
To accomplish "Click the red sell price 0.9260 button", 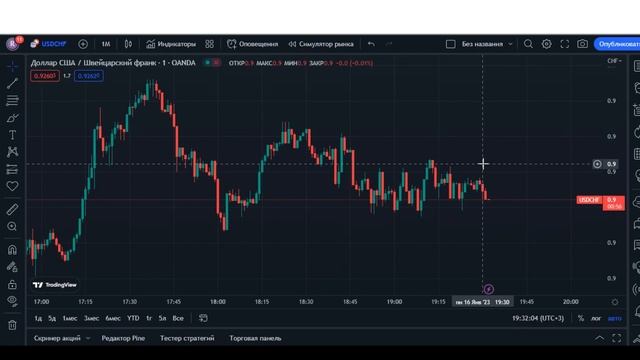I will 45,76.
